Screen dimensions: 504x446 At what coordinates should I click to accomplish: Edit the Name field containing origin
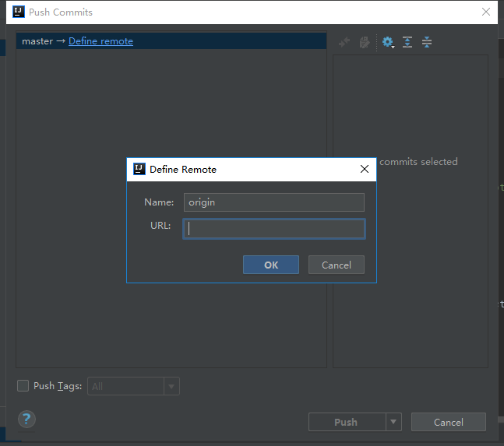[274, 202]
